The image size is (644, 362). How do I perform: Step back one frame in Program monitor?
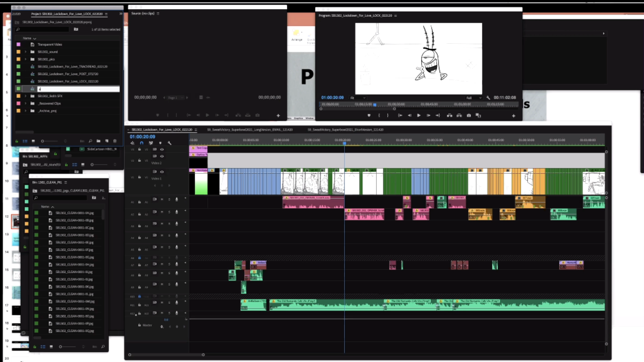(409, 116)
